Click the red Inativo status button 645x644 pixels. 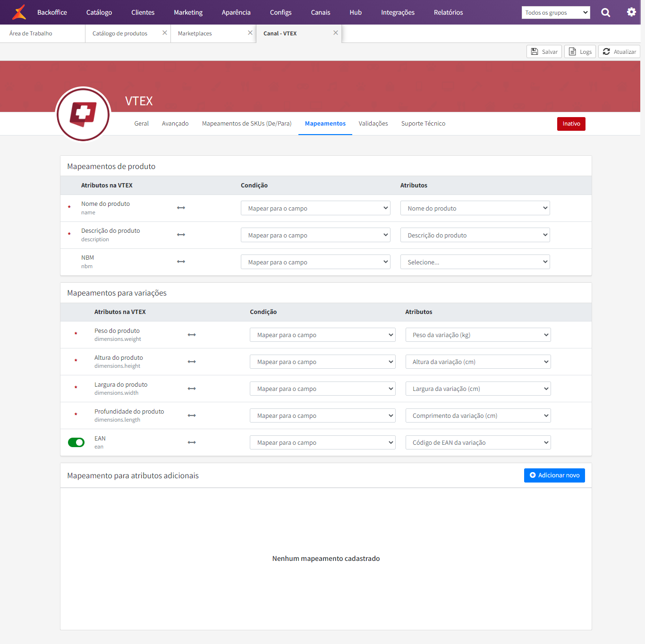click(571, 124)
